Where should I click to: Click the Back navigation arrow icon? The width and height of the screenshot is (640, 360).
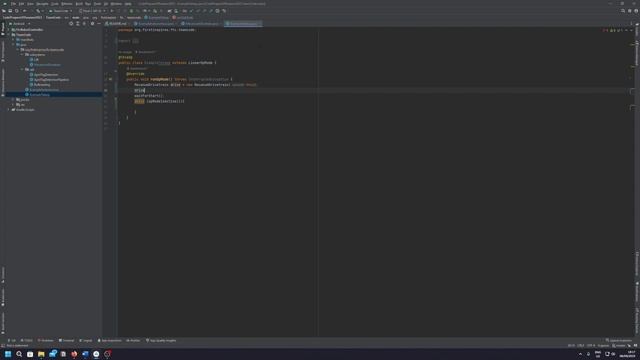click(24, 11)
